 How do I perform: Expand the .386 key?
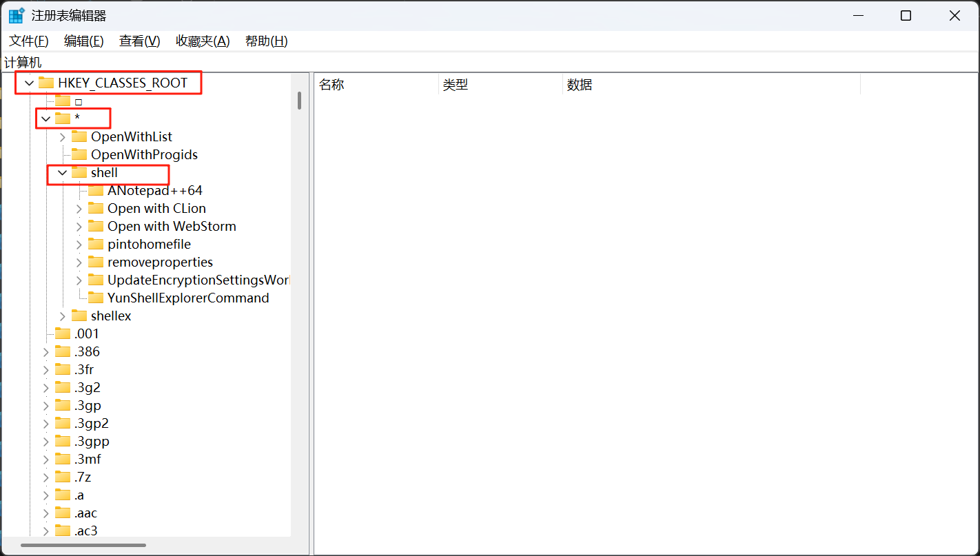tap(46, 352)
